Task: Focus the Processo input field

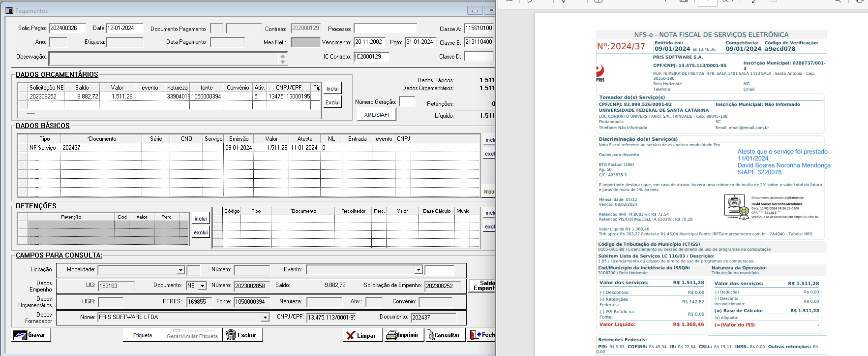Action: [385, 29]
